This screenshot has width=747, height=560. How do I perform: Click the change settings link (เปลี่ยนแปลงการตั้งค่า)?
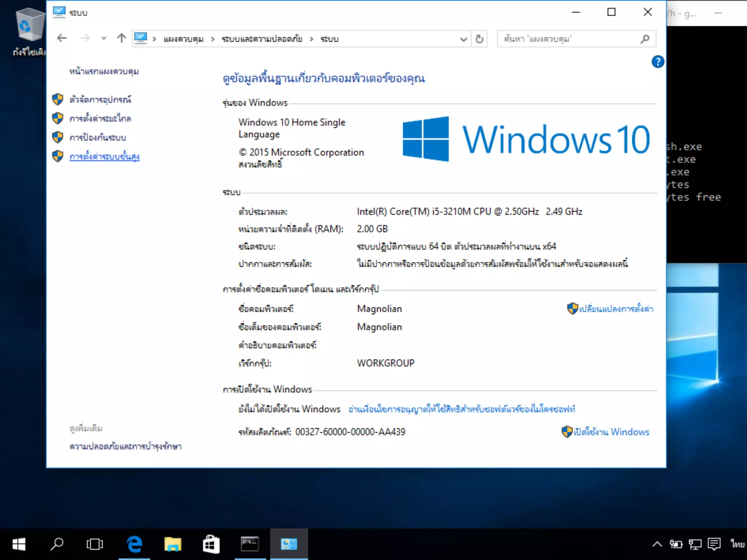pyautogui.click(x=616, y=309)
